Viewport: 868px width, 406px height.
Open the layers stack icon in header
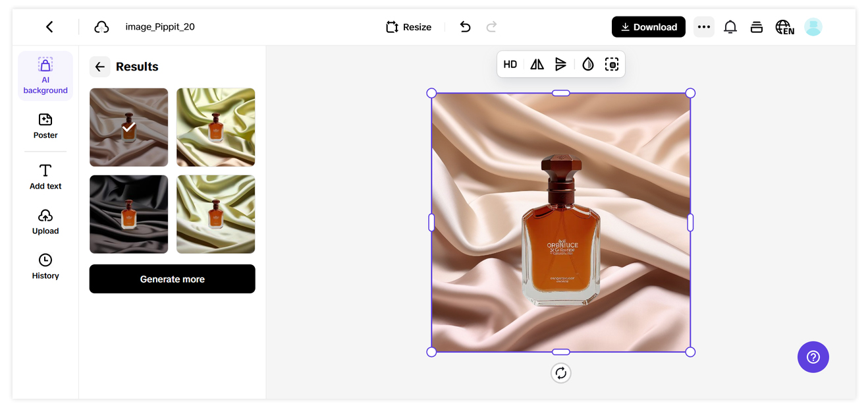757,27
